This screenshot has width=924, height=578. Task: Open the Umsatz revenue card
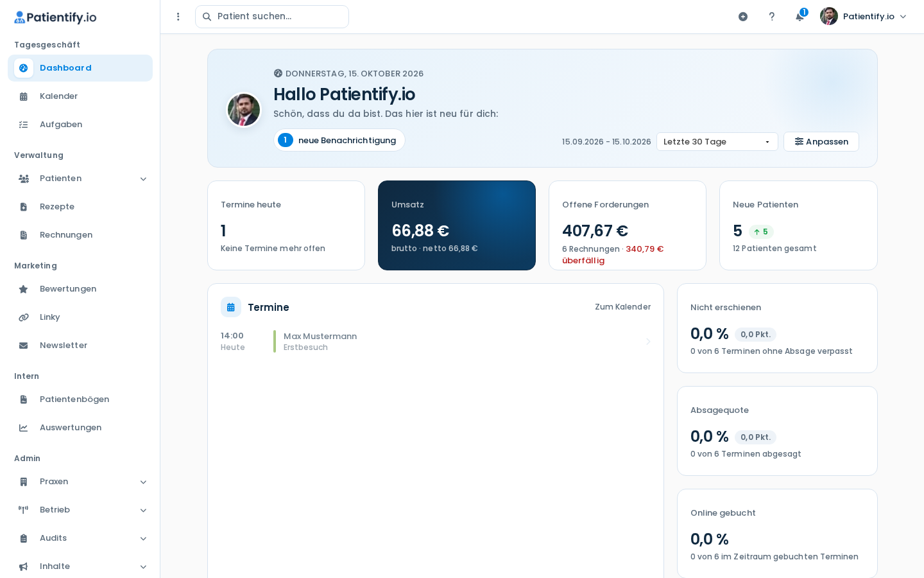457,225
